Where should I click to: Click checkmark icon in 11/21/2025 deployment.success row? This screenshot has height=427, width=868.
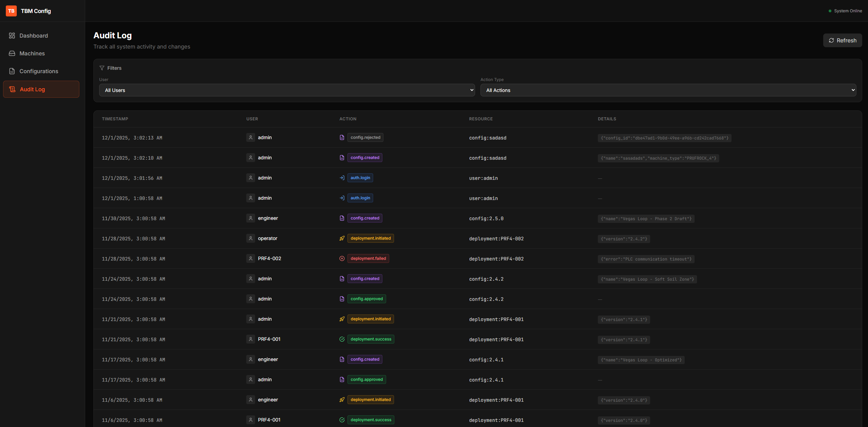click(x=342, y=339)
